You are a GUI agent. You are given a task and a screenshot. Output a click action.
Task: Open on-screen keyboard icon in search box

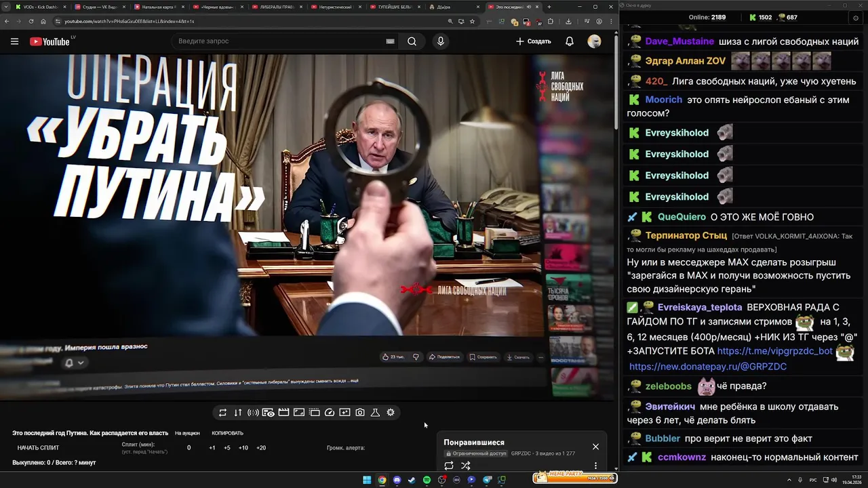(390, 41)
